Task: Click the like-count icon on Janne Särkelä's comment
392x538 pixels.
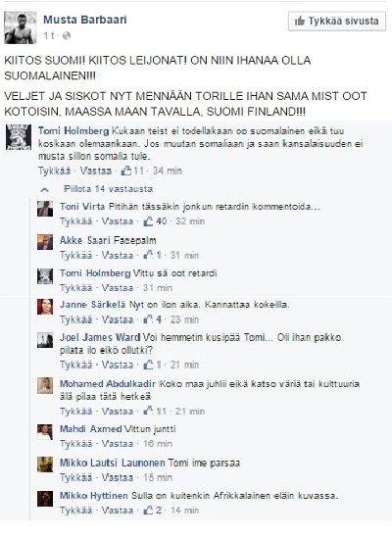Action: coord(148,319)
